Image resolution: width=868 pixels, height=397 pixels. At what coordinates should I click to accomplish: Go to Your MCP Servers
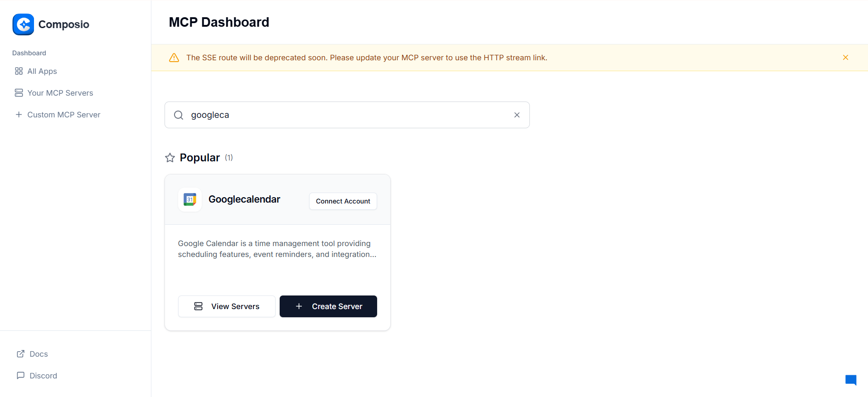[60, 93]
